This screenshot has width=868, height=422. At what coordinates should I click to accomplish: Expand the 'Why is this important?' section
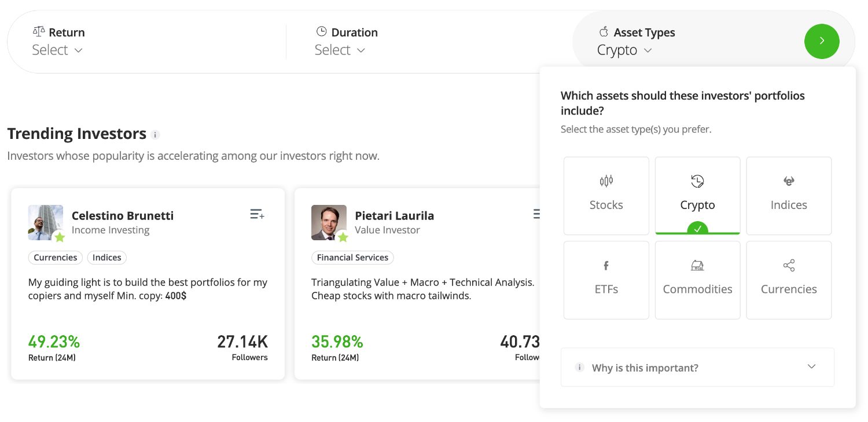pyautogui.click(x=697, y=367)
